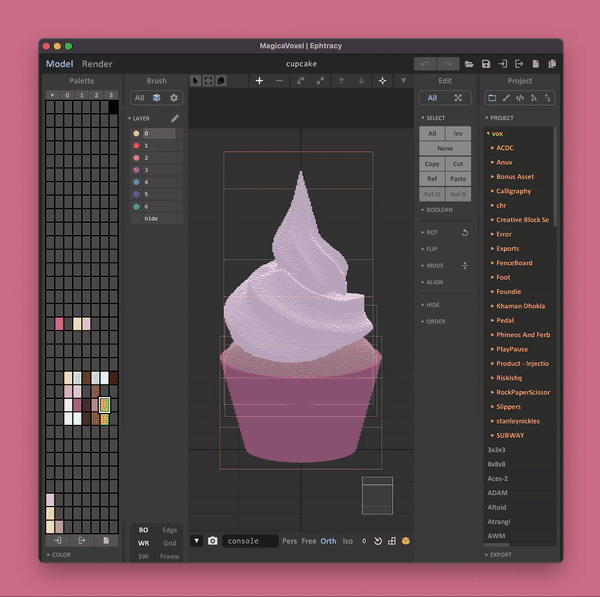600x597 pixels.
Task: Toggle the Edge display option
Action: [x=170, y=530]
